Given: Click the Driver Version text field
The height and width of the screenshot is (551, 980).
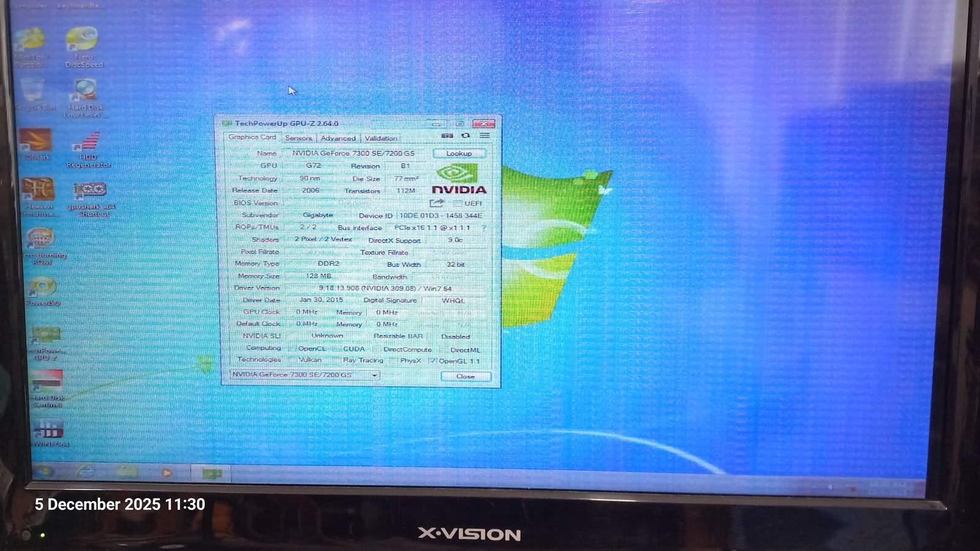Looking at the screenshot, I should pos(385,288).
